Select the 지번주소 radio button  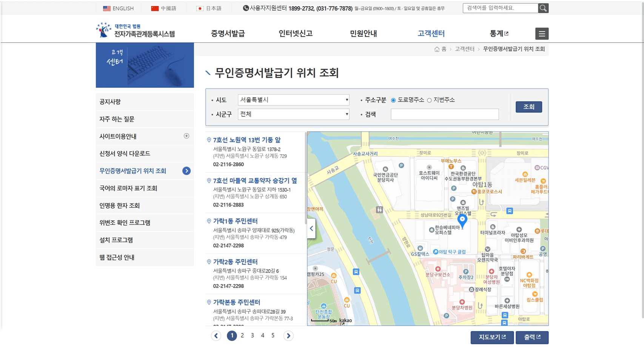coord(429,100)
